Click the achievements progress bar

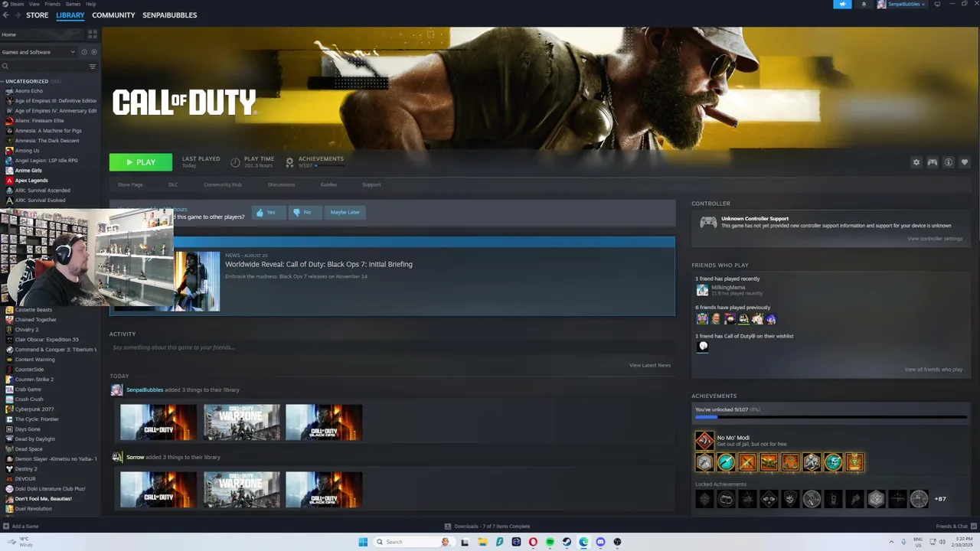(x=831, y=417)
